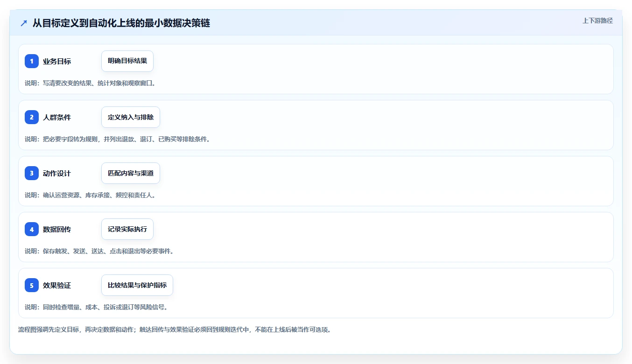Screen dimensions: 632x364
Task: Select the 数据回传 step title
Action: 57,230
